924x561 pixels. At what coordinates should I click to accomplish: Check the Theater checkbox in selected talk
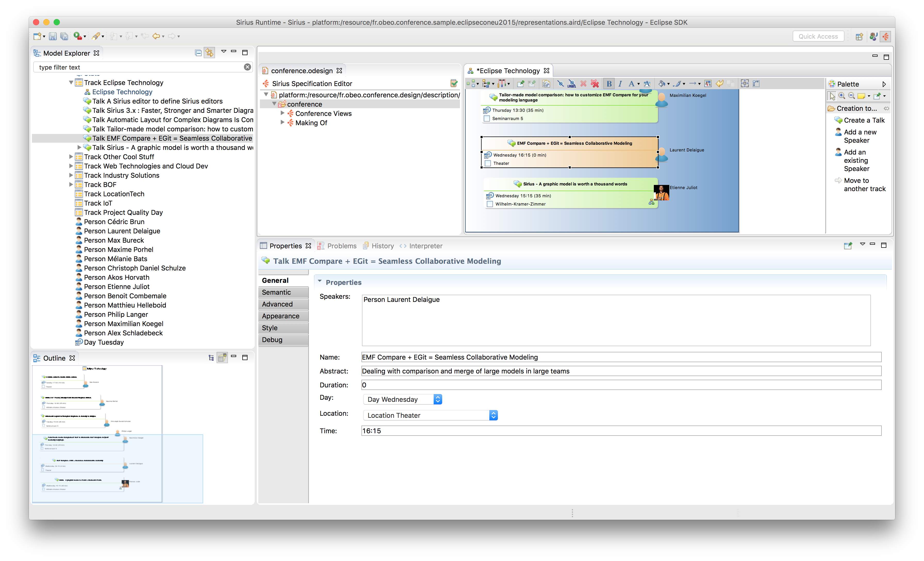click(x=488, y=163)
